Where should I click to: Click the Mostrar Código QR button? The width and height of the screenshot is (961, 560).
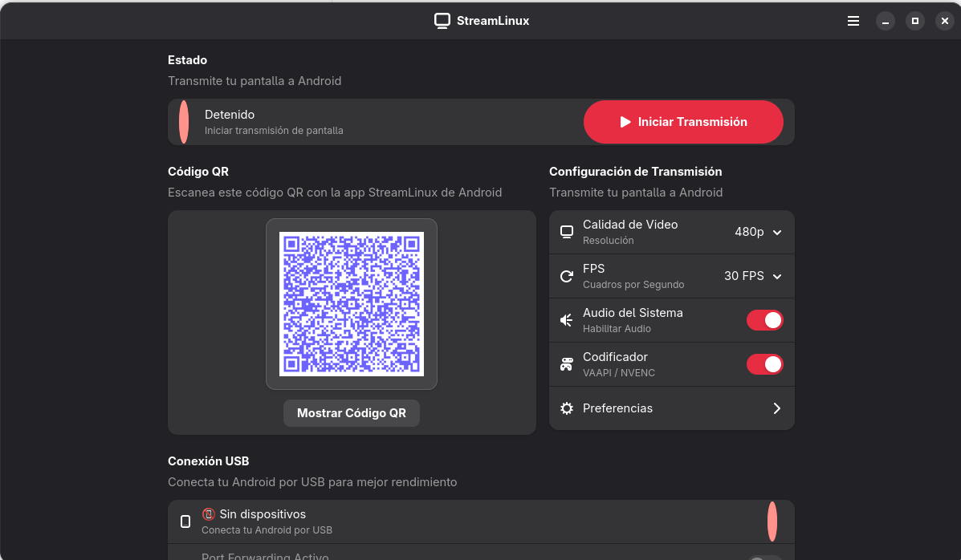point(351,413)
